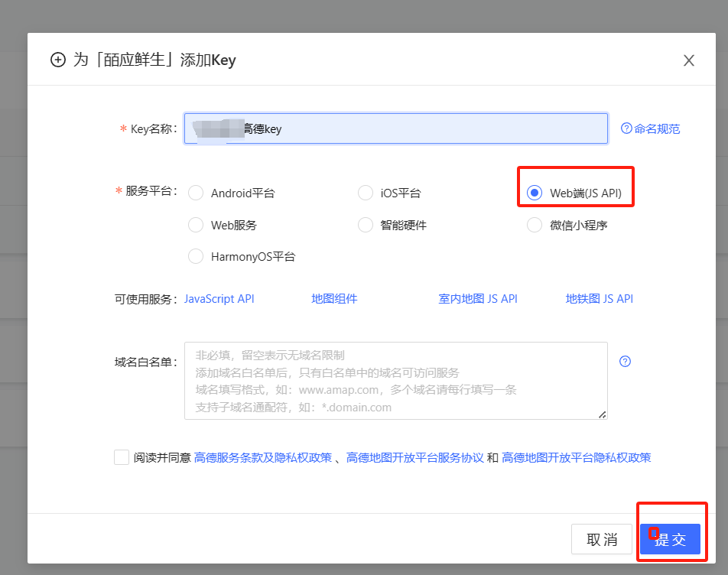
Task: Select the HarmonyOS平台 option
Action: coord(196,256)
